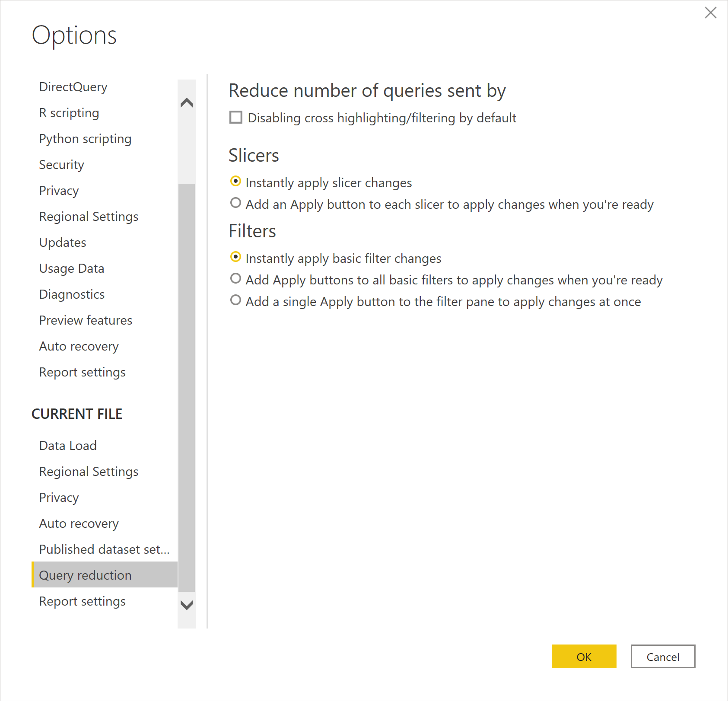Viewport: 728px width, 702px height.
Task: Select Diagnostics from the options list
Action: tap(72, 294)
